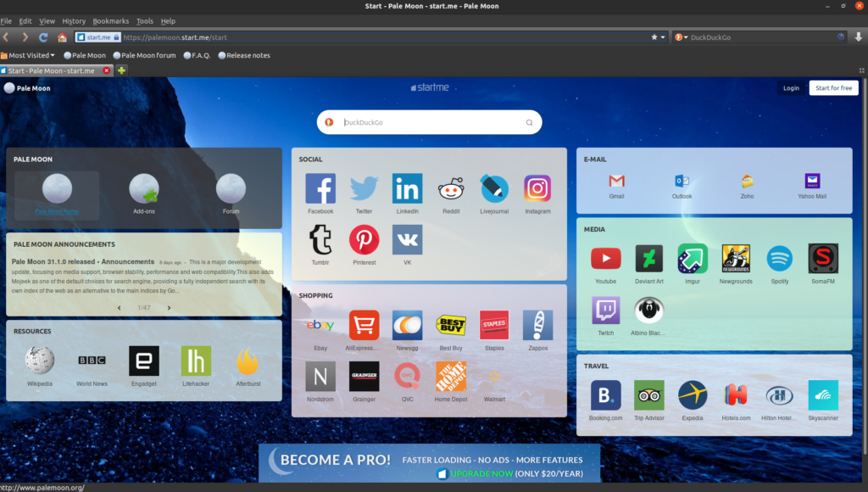The image size is (868, 492).
Task: Click the Start for free button
Action: (x=834, y=88)
